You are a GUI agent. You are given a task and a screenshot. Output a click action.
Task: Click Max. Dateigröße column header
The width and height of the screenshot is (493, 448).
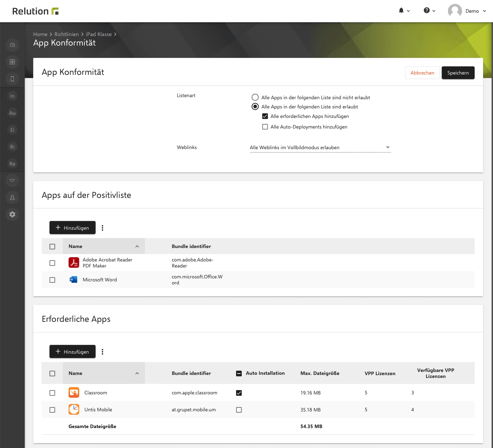coord(320,373)
